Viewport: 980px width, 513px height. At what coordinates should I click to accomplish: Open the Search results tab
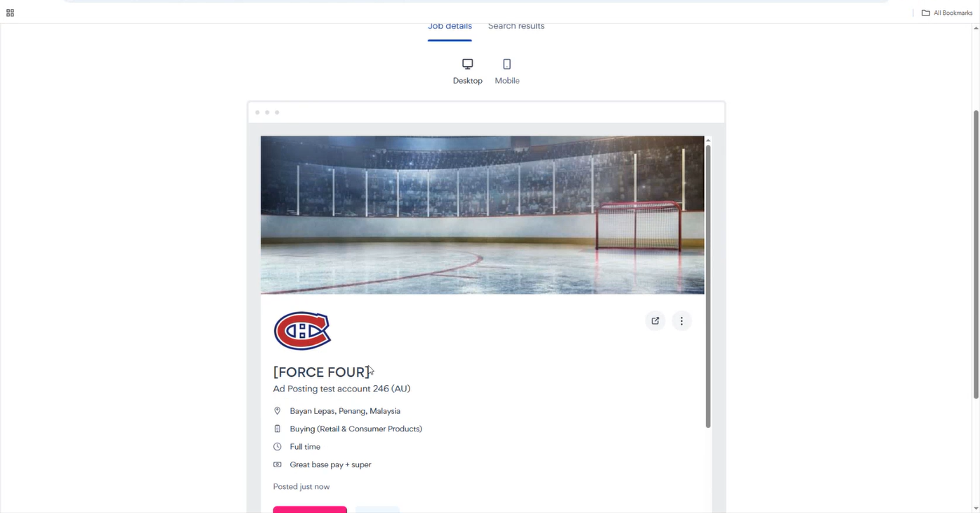click(516, 27)
